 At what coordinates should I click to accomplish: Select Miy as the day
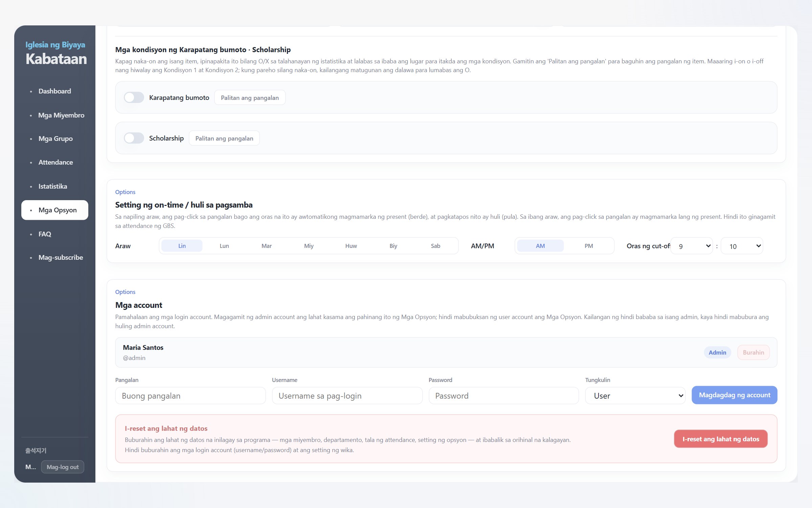[x=309, y=246]
